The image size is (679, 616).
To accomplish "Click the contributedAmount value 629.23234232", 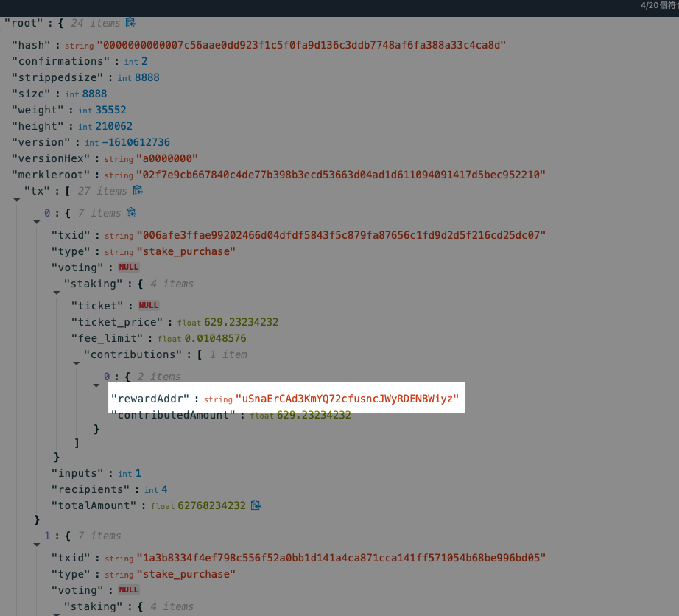I will pyautogui.click(x=314, y=415).
